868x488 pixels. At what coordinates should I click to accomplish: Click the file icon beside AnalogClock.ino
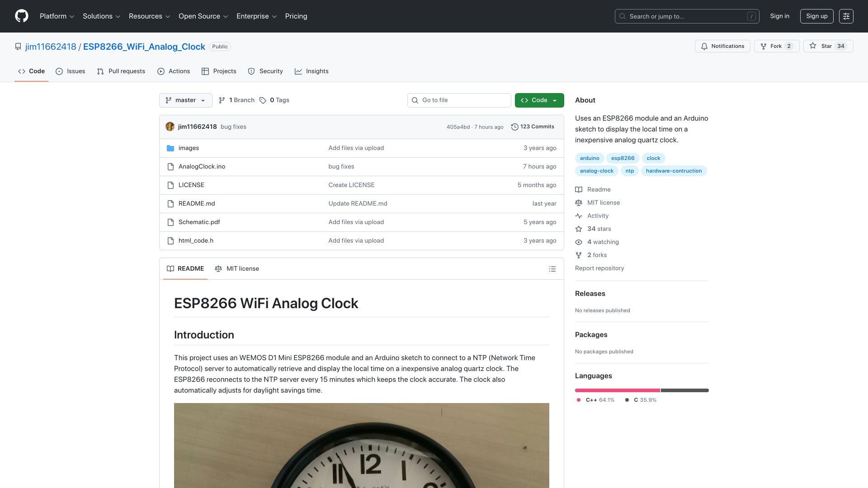pyautogui.click(x=170, y=167)
